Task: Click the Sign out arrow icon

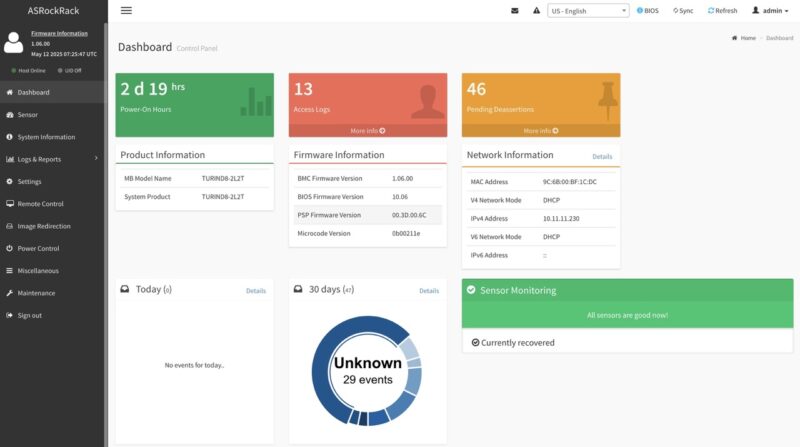Action: (x=10, y=315)
